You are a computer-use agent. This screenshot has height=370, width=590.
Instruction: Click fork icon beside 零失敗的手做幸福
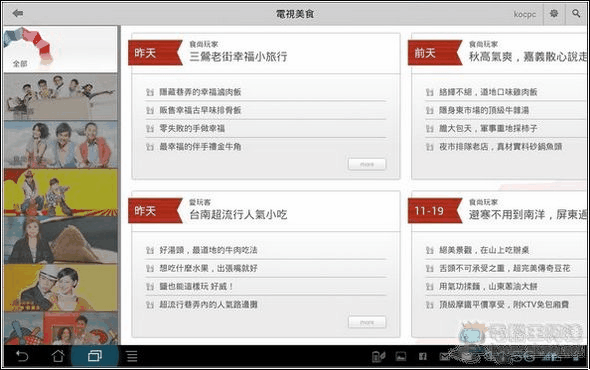(x=150, y=129)
